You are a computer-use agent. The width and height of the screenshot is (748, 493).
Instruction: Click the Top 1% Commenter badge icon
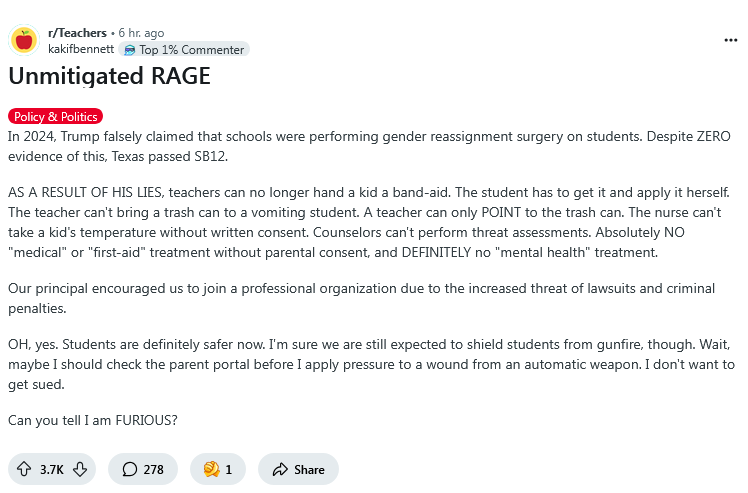[x=129, y=49]
